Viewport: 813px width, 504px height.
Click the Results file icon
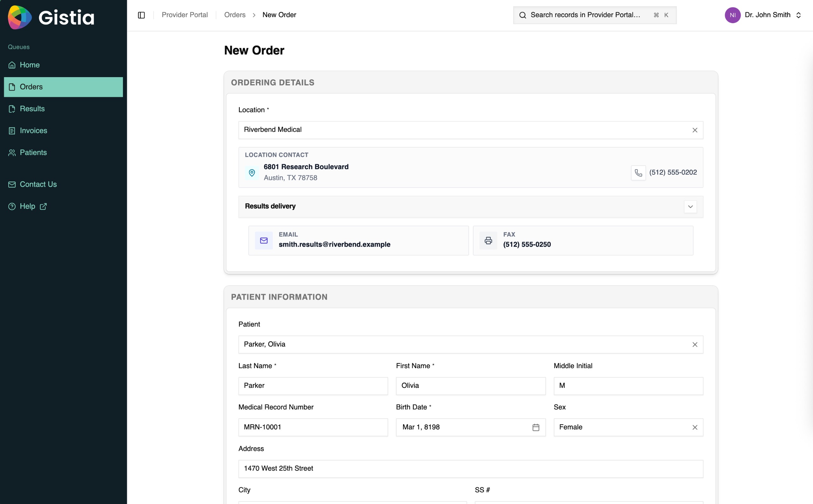coord(12,109)
